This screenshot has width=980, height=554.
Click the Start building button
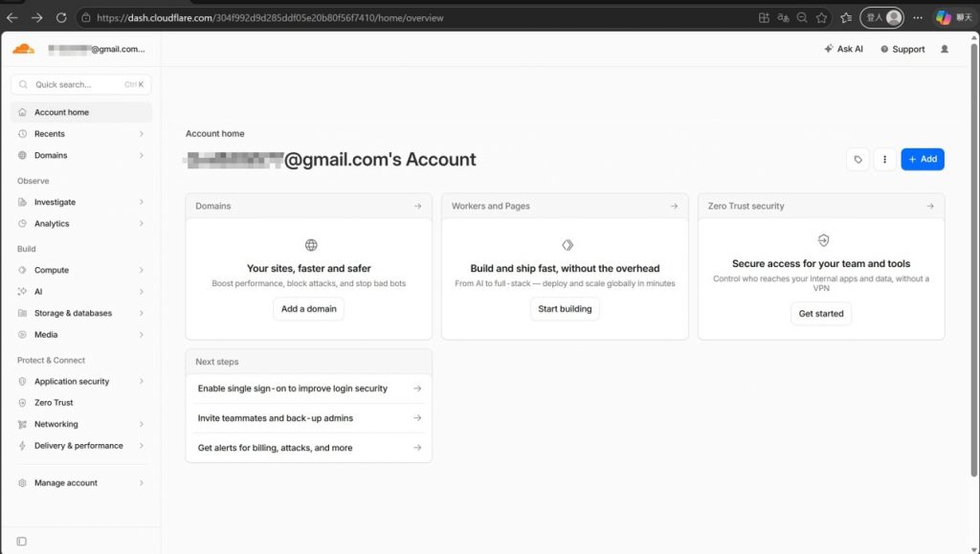565,308
